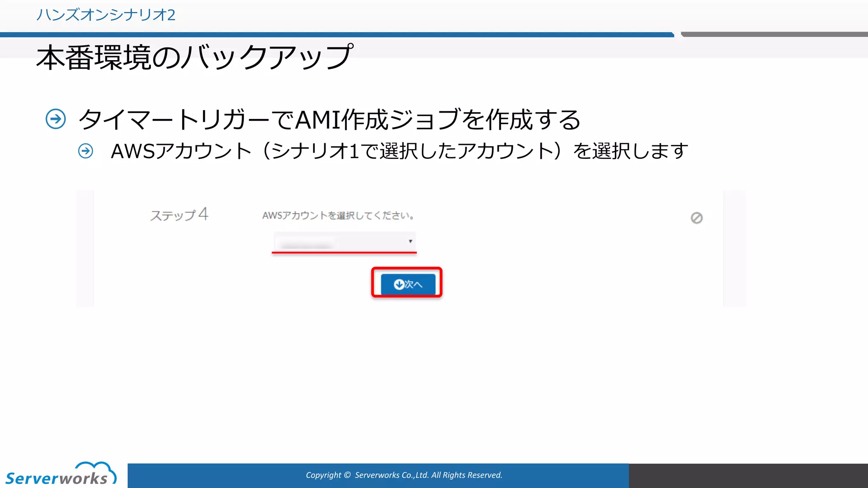This screenshot has width=868, height=488.
Task: Click the line AWSアカウント（シナリオ1で選択したアカウント）を選択します
Action: [x=399, y=151]
